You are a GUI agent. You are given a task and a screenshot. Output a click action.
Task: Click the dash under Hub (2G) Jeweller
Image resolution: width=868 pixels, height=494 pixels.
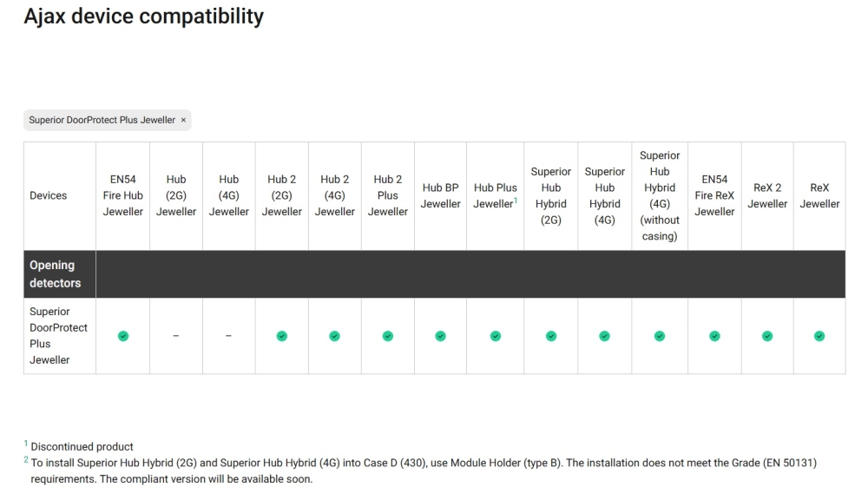click(x=176, y=336)
